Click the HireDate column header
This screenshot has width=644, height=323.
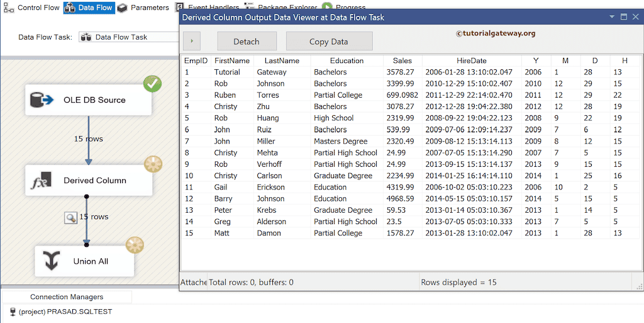point(472,60)
